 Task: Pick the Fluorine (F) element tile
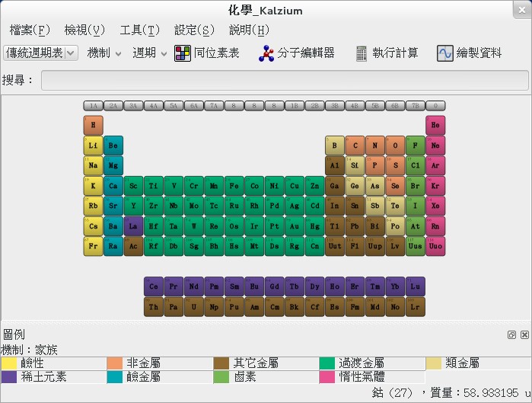(416, 146)
